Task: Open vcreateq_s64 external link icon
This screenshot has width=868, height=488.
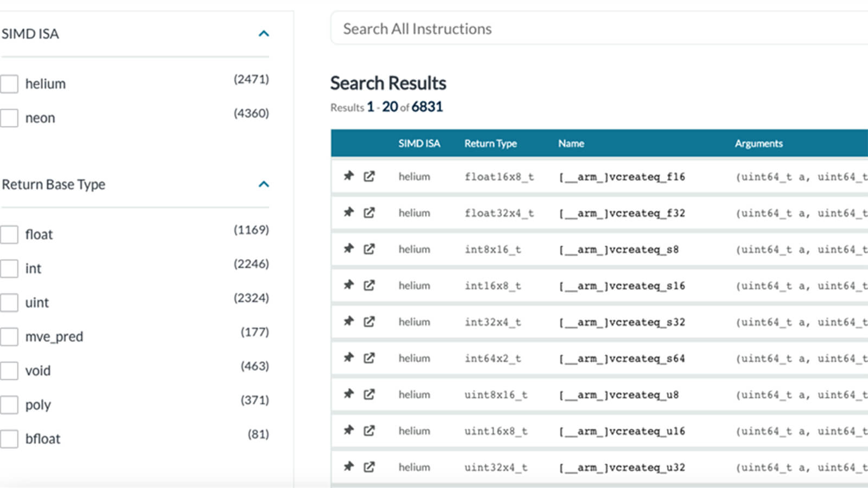Action: point(369,358)
